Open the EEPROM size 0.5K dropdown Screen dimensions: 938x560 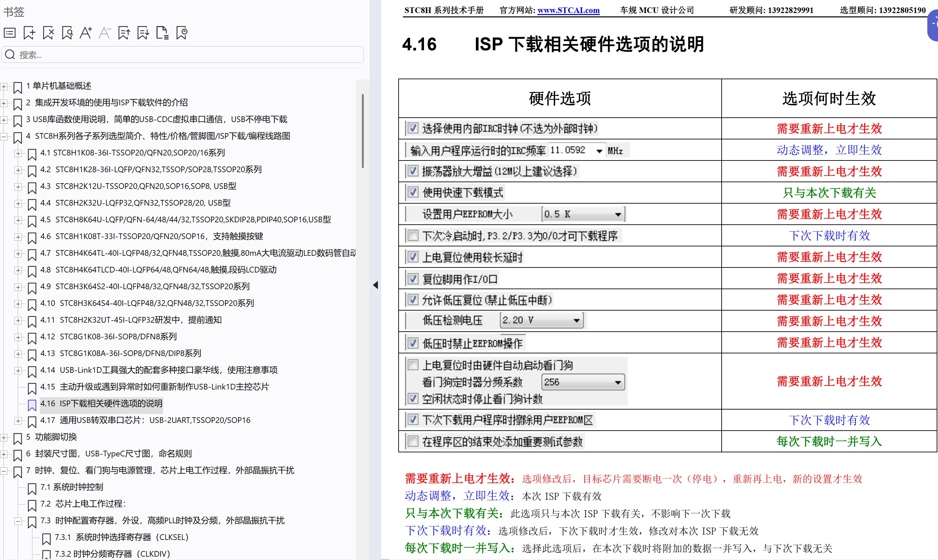click(618, 214)
